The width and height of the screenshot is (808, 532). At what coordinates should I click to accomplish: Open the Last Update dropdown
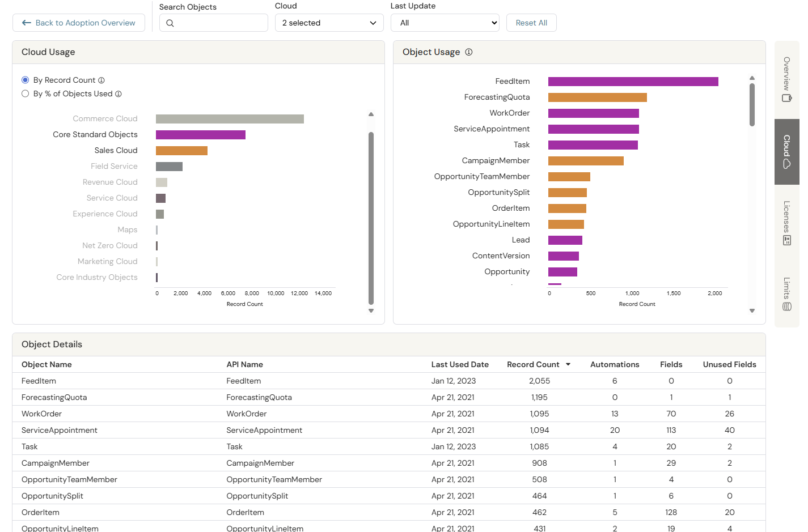pyautogui.click(x=445, y=23)
